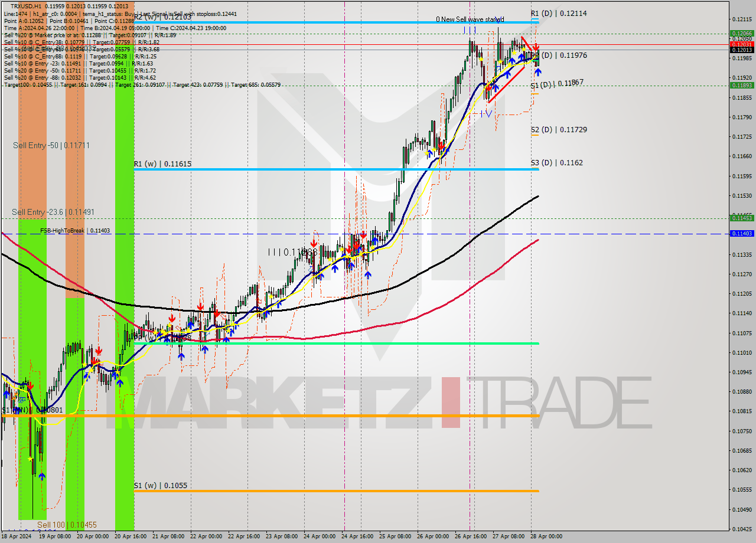Select the 'S1 (D) | 0.11867' pivot label

point(557,84)
